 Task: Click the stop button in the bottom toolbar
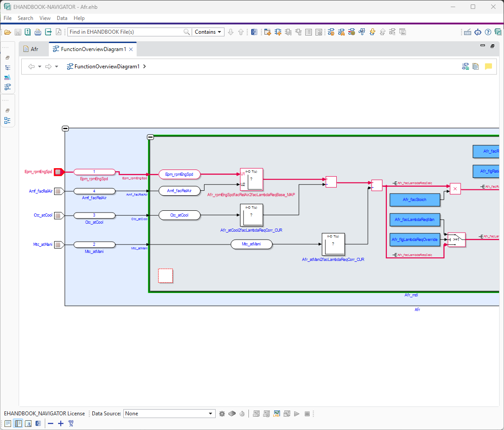(x=307, y=414)
